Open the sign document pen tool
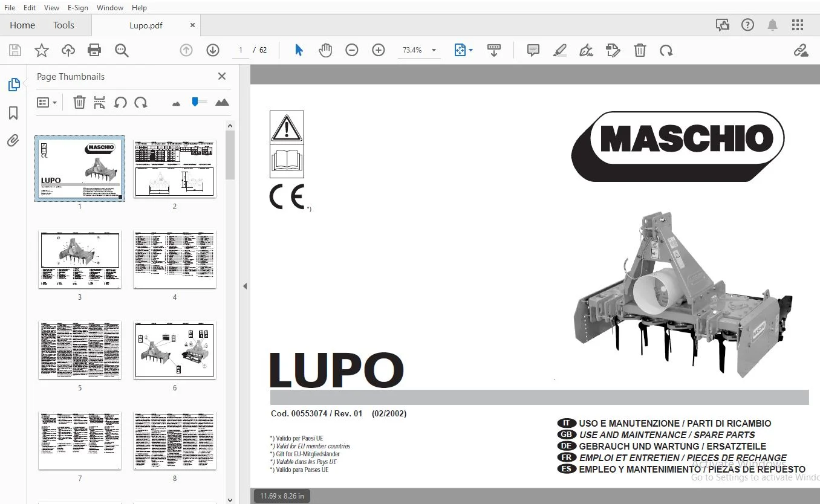 click(586, 50)
